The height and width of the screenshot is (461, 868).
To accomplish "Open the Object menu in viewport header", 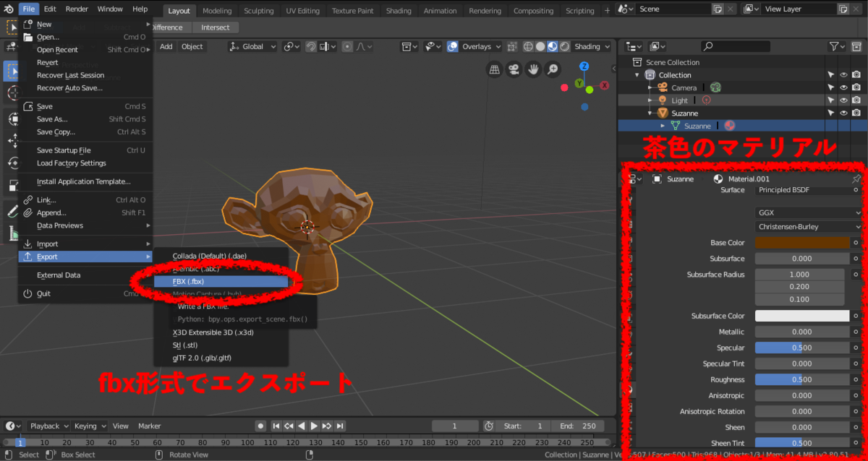I will (x=192, y=46).
